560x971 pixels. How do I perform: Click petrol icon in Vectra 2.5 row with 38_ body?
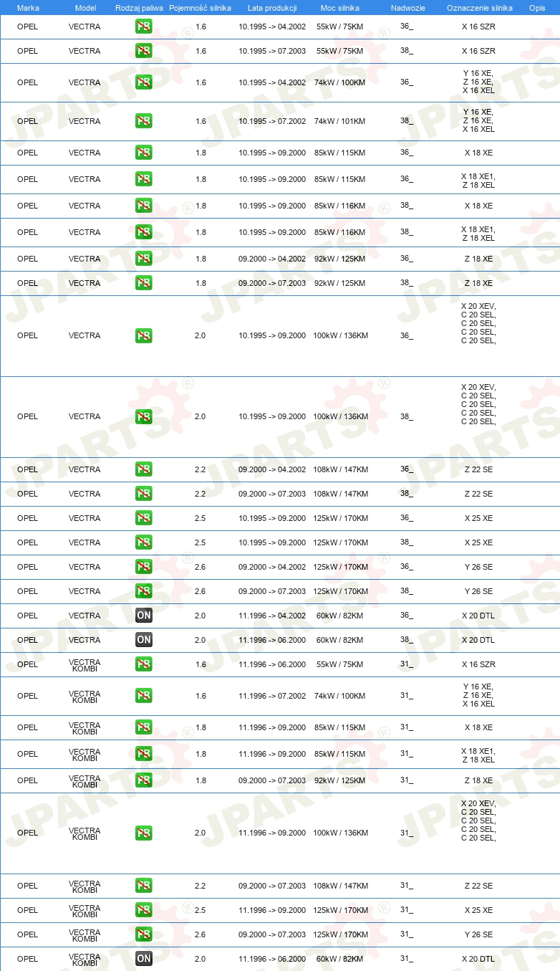144,542
